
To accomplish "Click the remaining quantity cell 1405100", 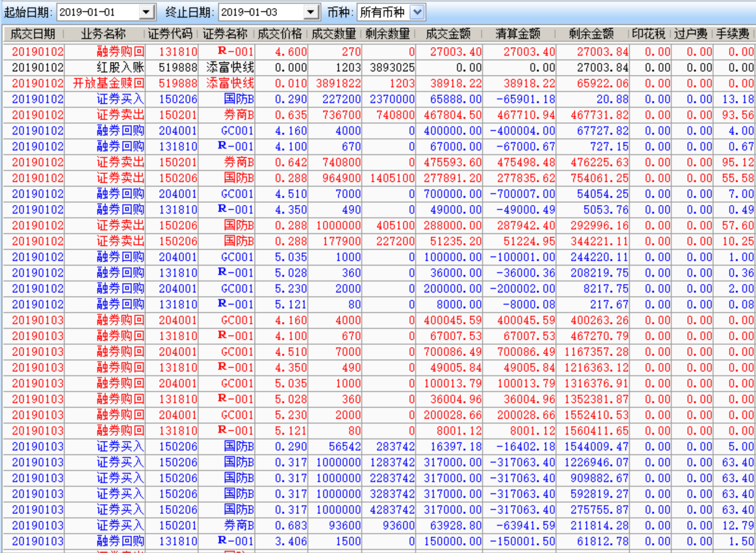I will coord(389,178).
